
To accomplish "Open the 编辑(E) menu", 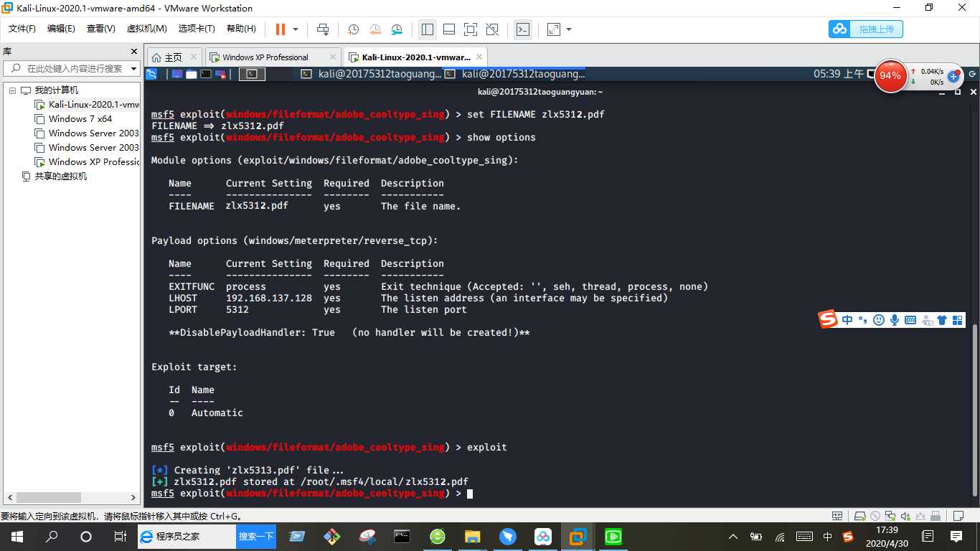I will click(x=61, y=29).
